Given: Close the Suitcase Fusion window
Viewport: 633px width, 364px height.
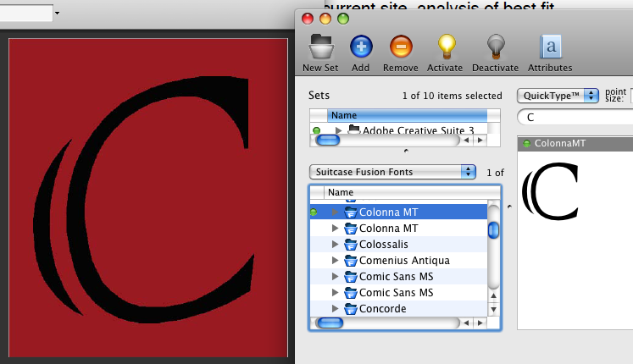Looking at the screenshot, I should [308, 19].
